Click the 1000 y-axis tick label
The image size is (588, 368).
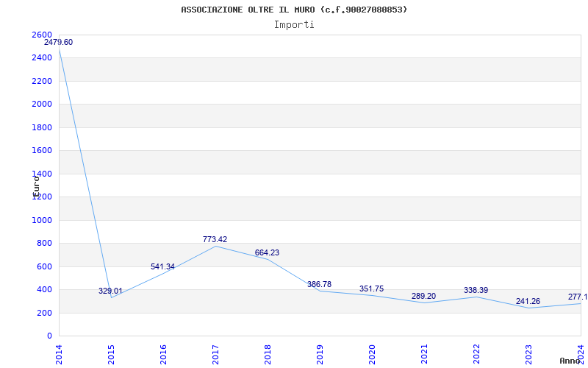(x=42, y=220)
